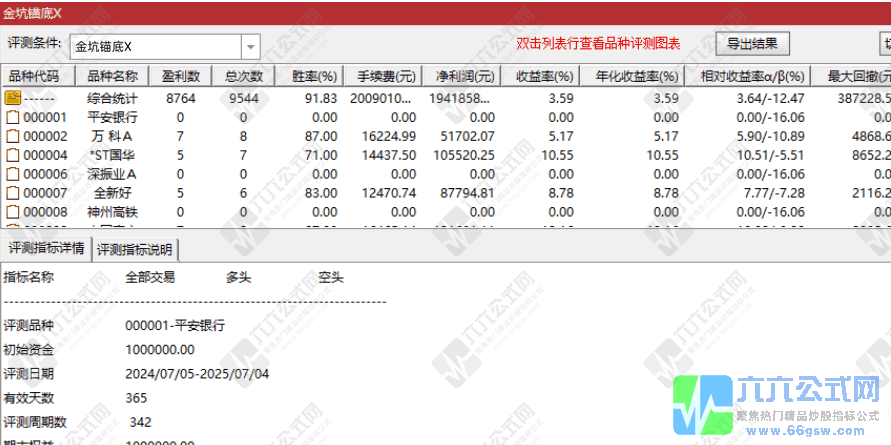Screen dimensions: 891x445
Task: Click the icon beside 000004 *ST国华
Action: (x=13, y=155)
